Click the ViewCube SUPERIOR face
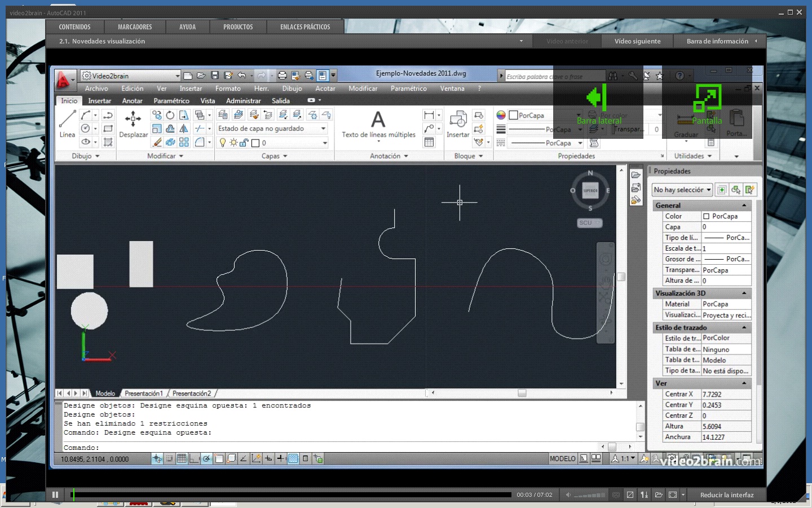Screen dimensions: 812x508 point(590,190)
